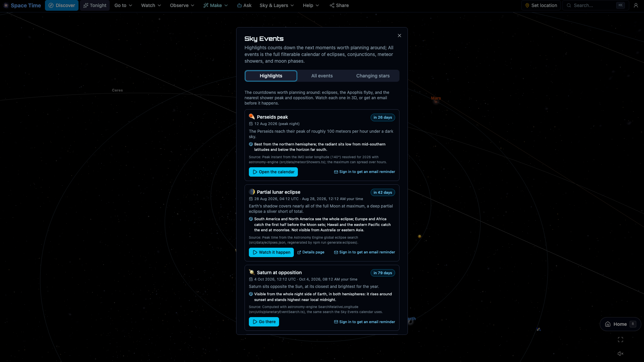Click Set location button
Image resolution: width=644 pixels, height=362 pixels.
(x=541, y=5)
